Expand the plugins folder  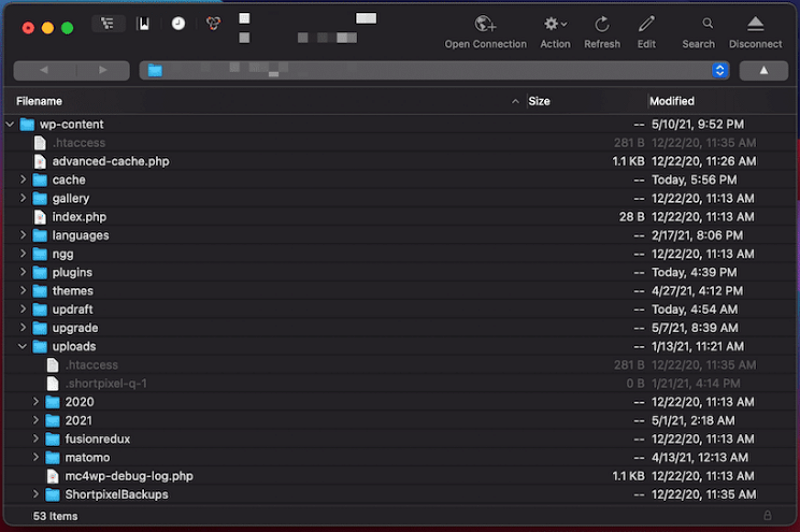[x=23, y=273]
